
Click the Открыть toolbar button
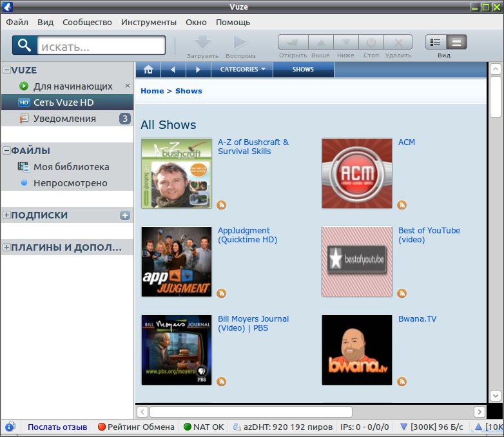point(293,42)
